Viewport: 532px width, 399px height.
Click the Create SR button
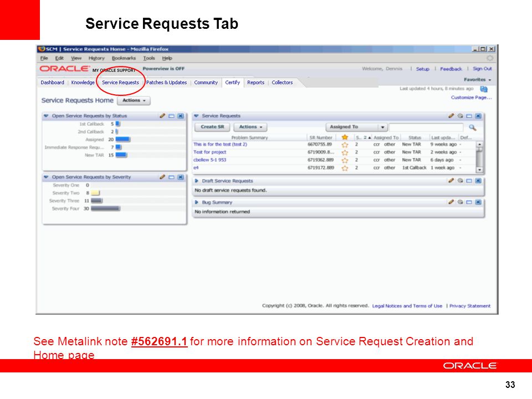pos(212,127)
